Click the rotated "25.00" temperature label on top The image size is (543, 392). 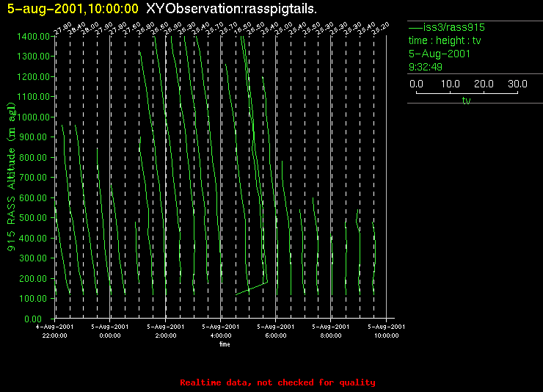pos(284,29)
